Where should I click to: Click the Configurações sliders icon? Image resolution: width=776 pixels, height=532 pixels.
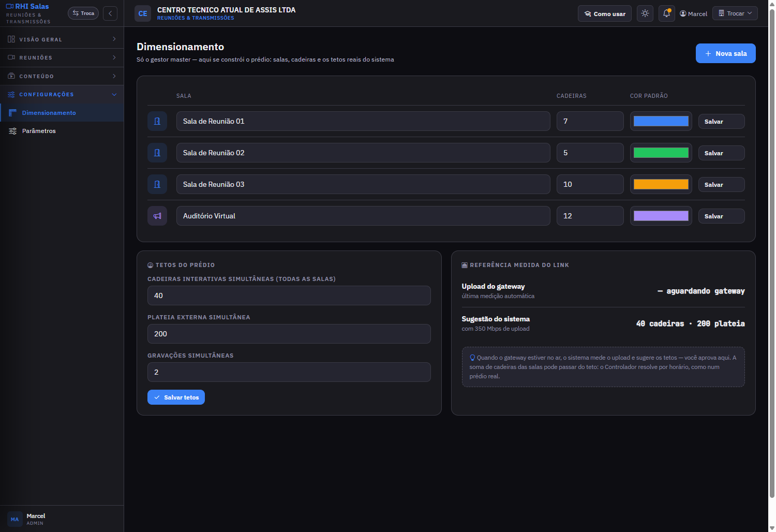pos(11,95)
